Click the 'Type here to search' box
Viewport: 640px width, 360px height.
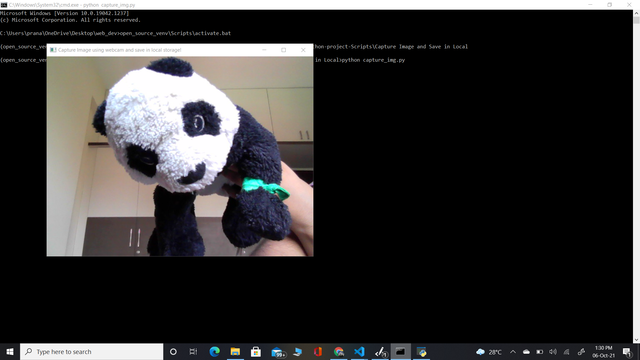(91, 351)
